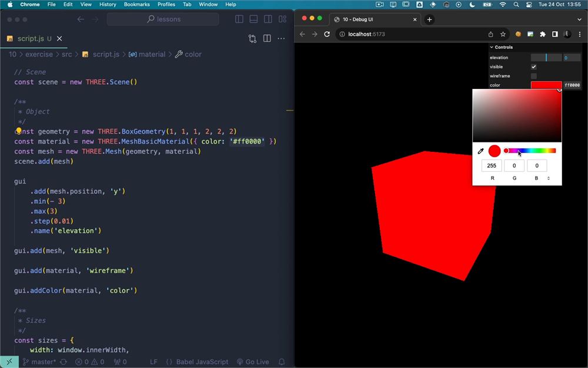This screenshot has height=368, width=588.
Task: Click the elevation number field
Action: 572,58
